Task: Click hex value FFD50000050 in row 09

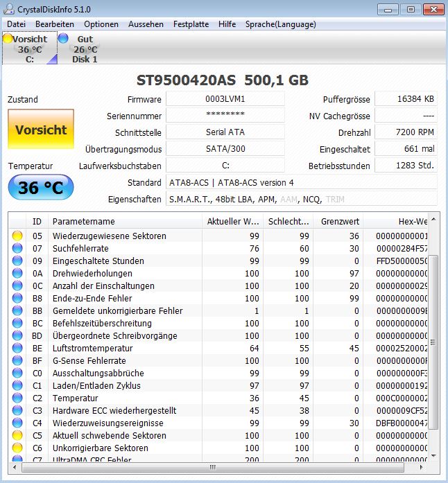Action: click(402, 261)
